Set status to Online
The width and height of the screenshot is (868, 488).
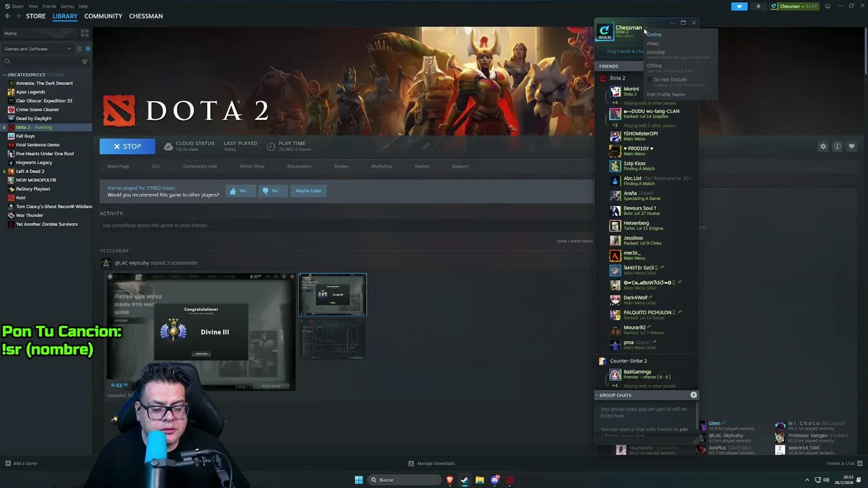click(654, 35)
